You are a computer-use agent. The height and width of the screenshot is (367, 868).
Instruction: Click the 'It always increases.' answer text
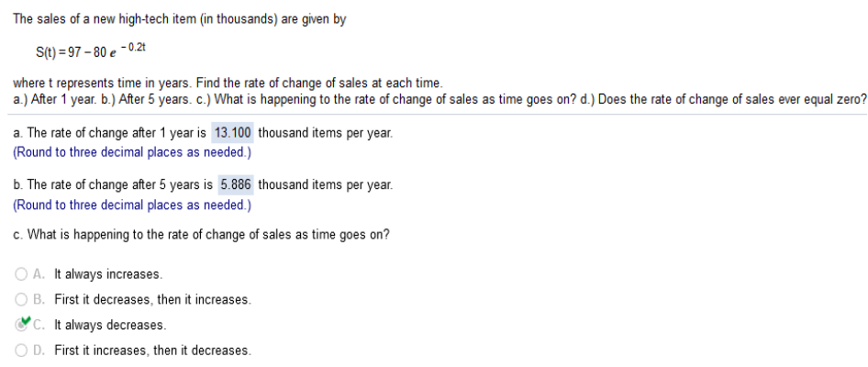108,274
